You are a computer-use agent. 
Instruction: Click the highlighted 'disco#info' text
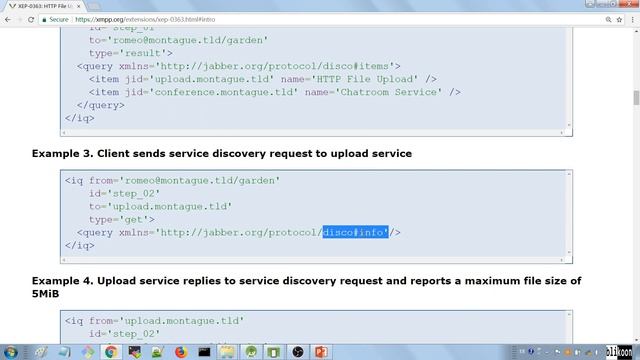pyautogui.click(x=356, y=232)
